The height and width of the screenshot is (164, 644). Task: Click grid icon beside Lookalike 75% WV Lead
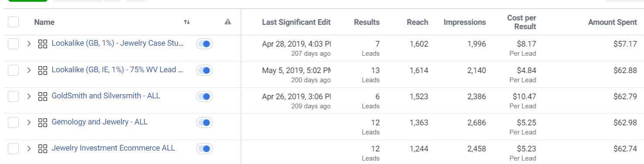pyautogui.click(x=43, y=70)
